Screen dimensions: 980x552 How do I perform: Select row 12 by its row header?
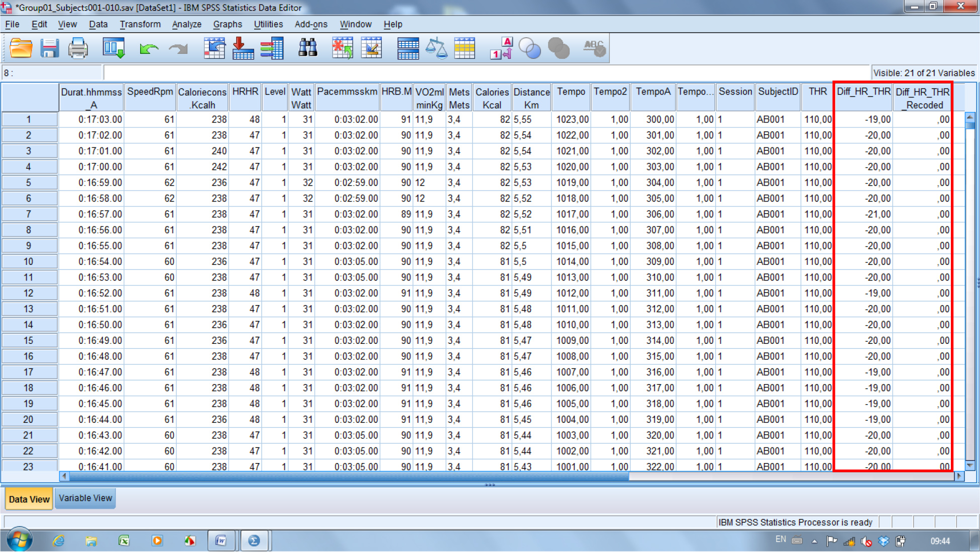click(x=29, y=293)
